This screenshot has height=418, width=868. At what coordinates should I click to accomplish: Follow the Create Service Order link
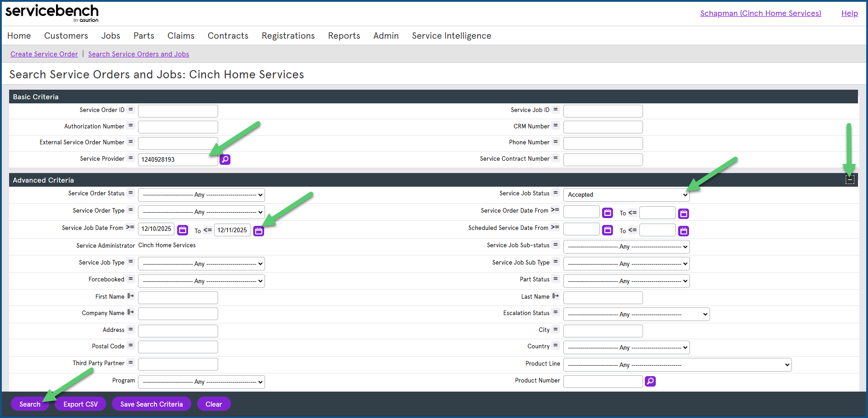tap(44, 54)
